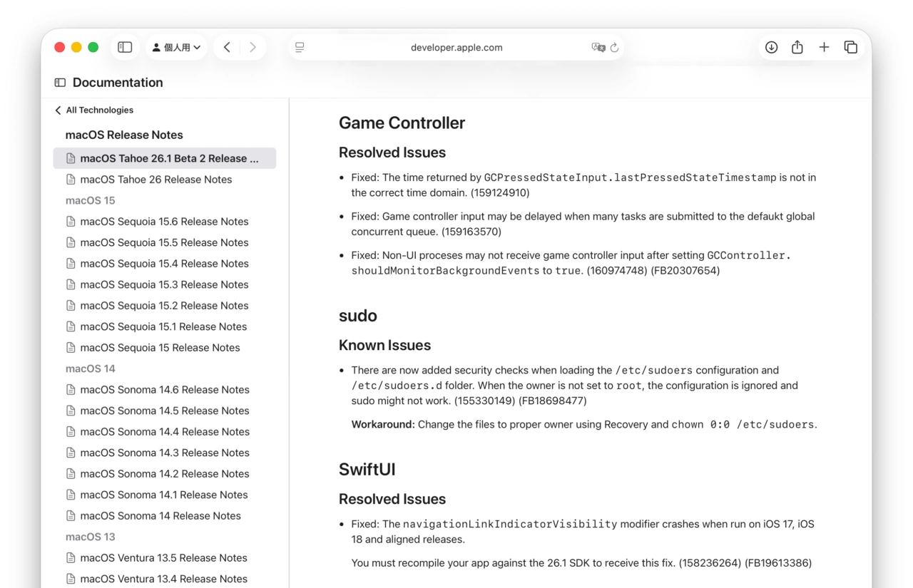Open the Share menu
913x588 pixels.
(797, 46)
